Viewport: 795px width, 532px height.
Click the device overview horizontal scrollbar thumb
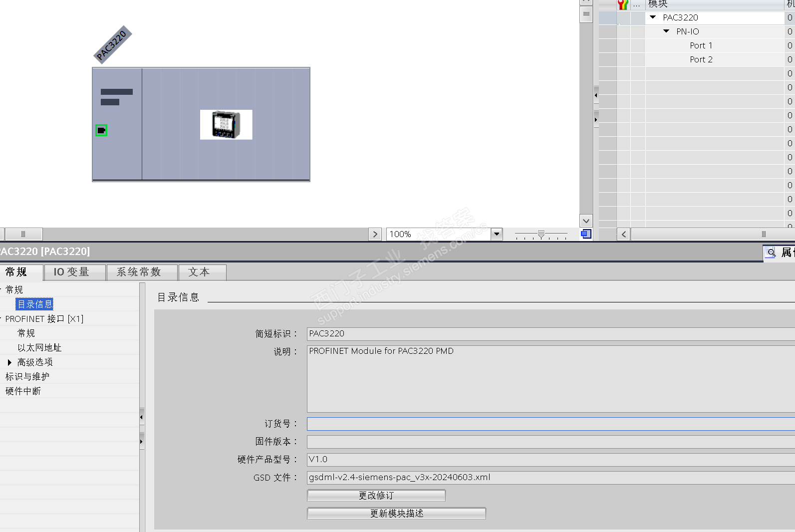713,234
